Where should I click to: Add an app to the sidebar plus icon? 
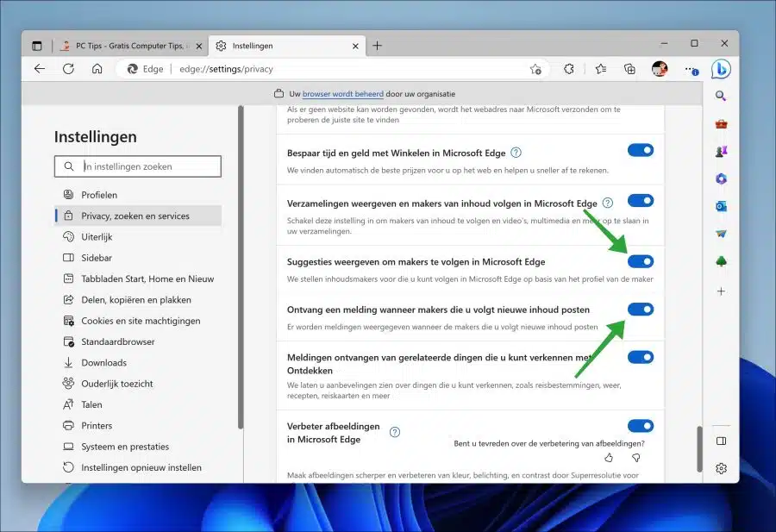[x=721, y=291]
